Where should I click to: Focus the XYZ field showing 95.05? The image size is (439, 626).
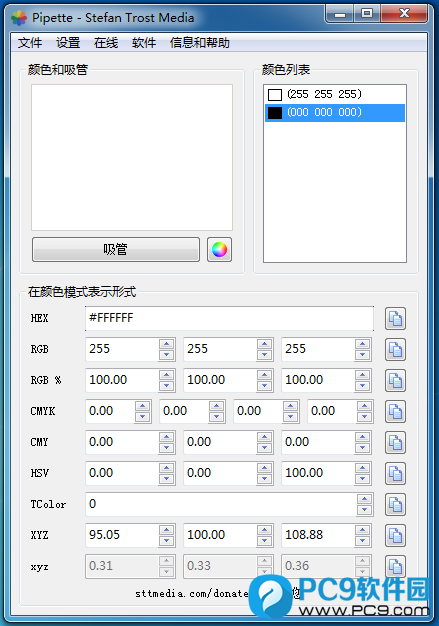point(122,535)
